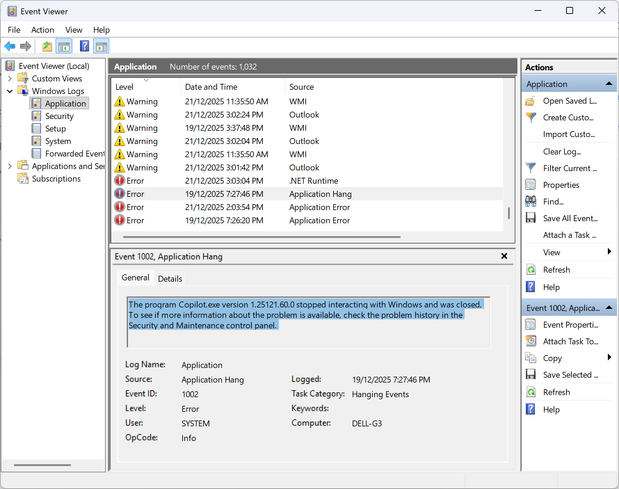
Task: Select the Application Hang error event row
Action: [308, 194]
